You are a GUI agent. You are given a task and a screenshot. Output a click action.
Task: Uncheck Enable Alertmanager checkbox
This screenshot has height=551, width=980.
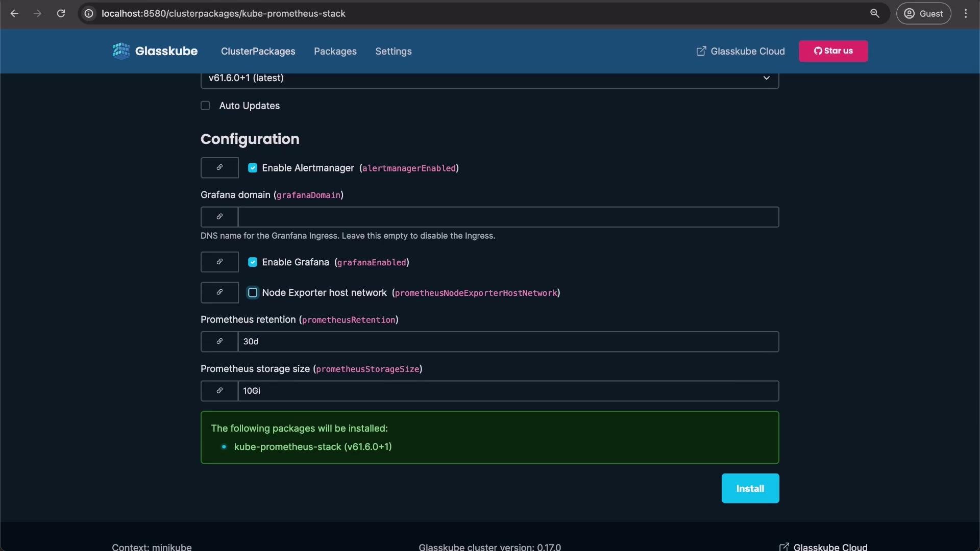tap(253, 168)
